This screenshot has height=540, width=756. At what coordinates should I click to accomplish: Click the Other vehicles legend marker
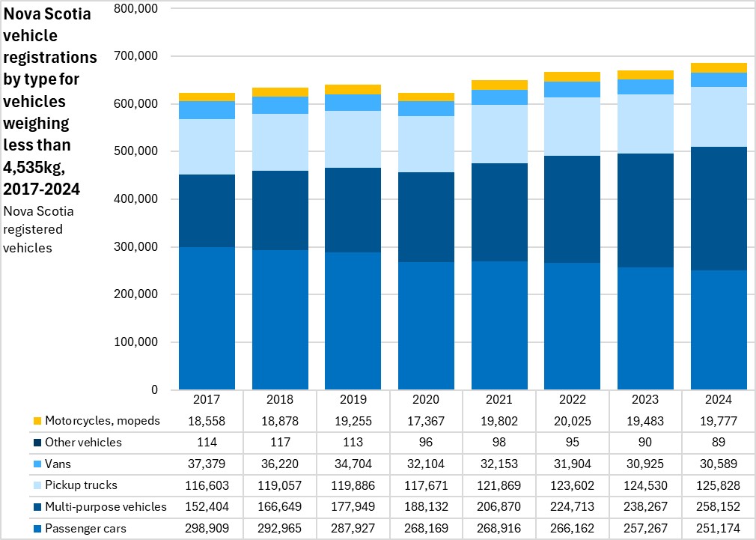(36, 443)
